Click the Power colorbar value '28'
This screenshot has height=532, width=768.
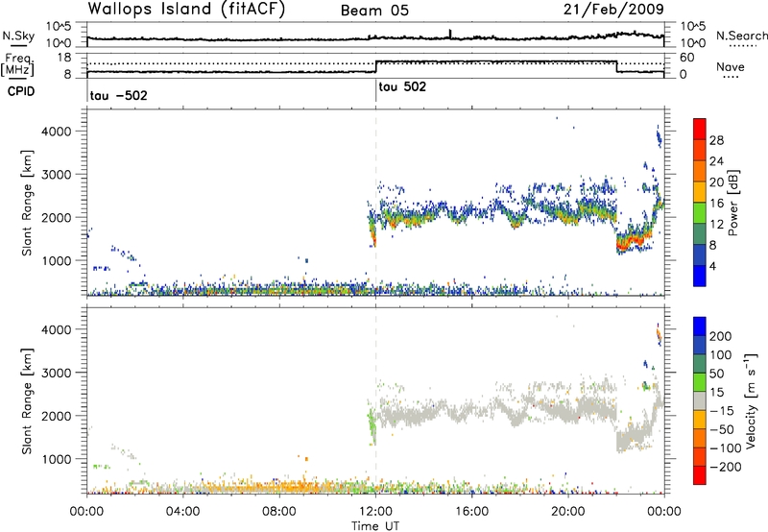(716, 140)
